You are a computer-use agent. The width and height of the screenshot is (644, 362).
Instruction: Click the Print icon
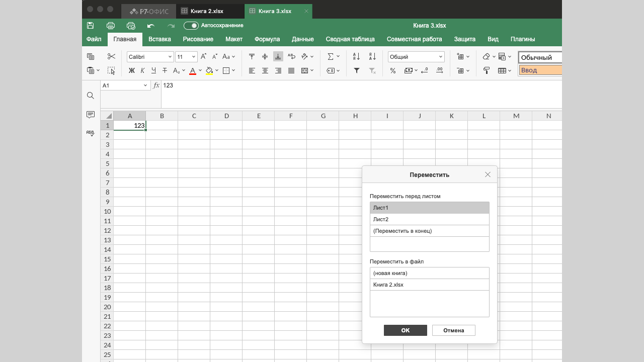[x=111, y=26]
